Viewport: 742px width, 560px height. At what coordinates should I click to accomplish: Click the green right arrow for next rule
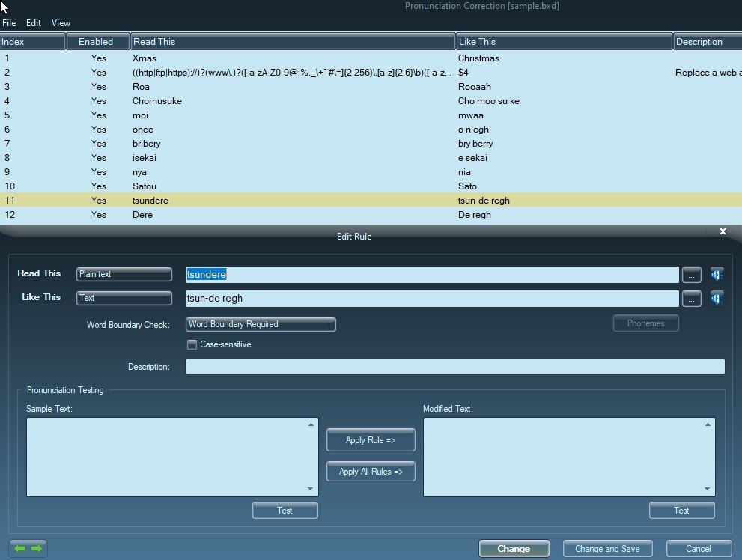36,548
